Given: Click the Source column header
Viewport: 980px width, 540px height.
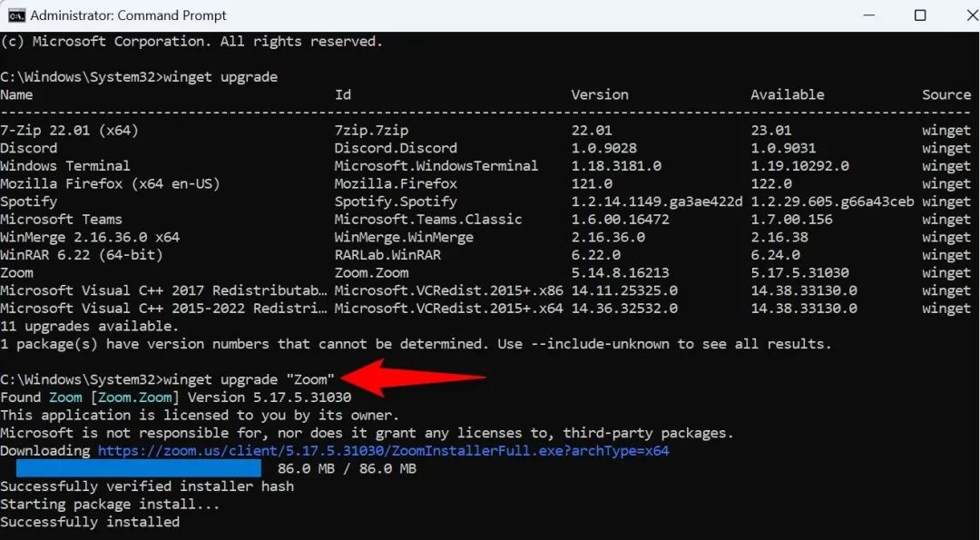Looking at the screenshot, I should pyautogui.click(x=946, y=95).
